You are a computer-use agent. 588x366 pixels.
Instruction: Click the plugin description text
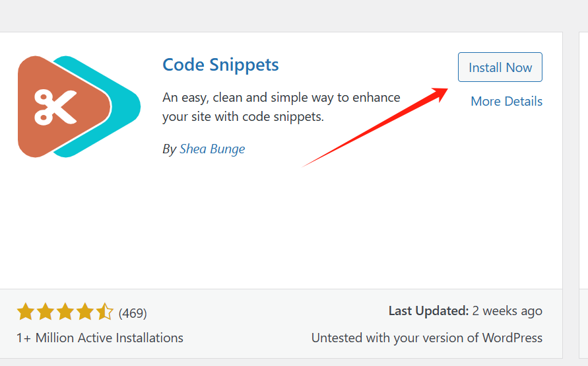click(x=281, y=107)
